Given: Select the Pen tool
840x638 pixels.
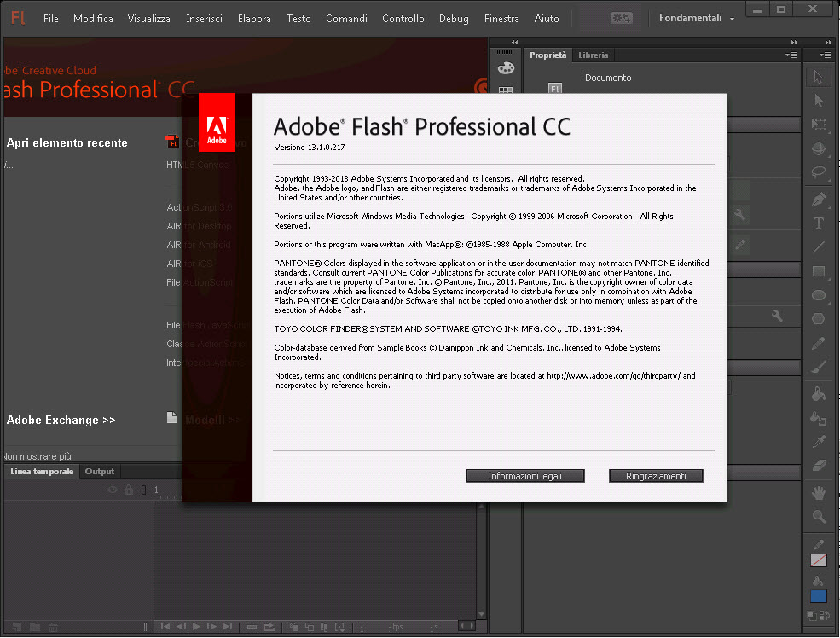Looking at the screenshot, I should [818, 200].
